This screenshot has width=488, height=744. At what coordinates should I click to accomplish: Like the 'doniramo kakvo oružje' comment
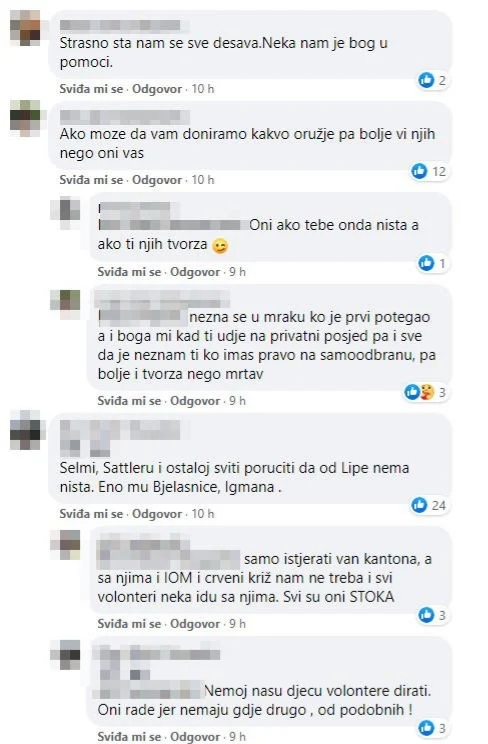(91, 180)
